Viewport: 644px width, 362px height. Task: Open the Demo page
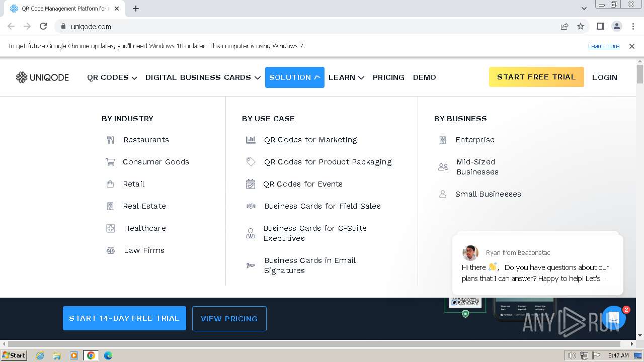(425, 77)
